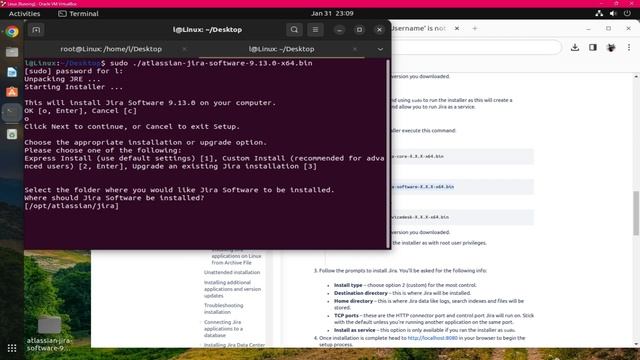Image resolution: width=640 pixels, height=360 pixels.
Task: Launch Google Chrome from the dock
Action: click(x=12, y=32)
